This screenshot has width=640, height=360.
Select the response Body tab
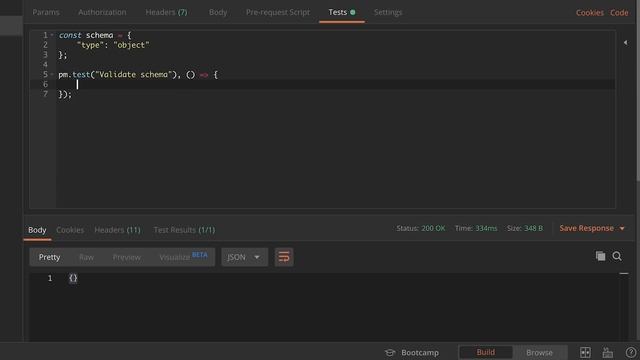point(37,230)
